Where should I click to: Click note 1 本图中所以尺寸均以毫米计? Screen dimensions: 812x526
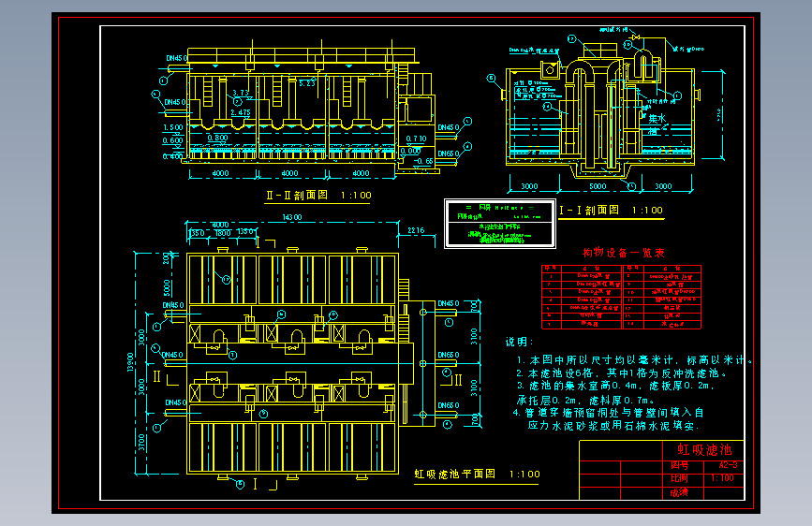(x=635, y=360)
